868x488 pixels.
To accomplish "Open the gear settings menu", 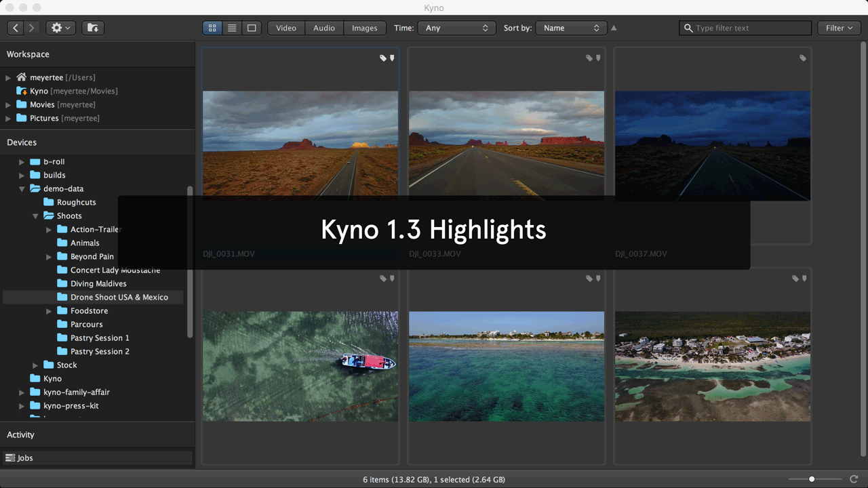I will click(60, 28).
